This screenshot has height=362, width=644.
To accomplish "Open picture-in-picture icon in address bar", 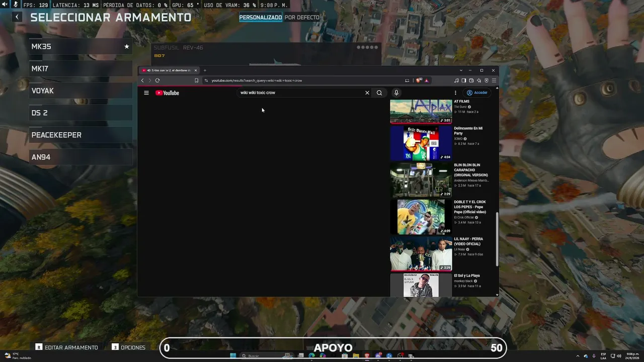I will pos(407,80).
